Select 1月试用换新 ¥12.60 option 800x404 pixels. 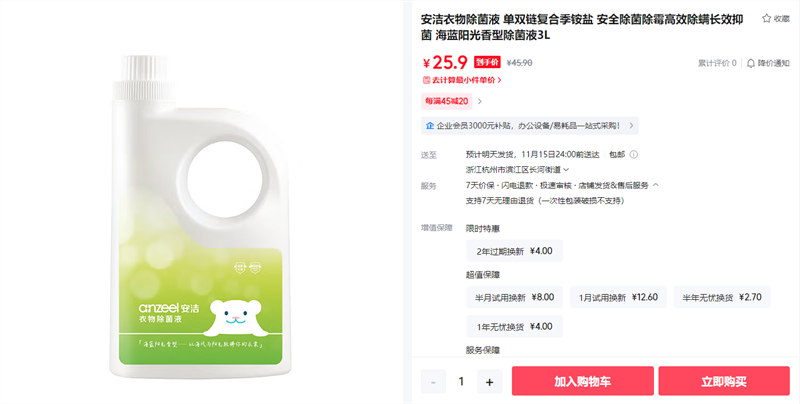(618, 297)
